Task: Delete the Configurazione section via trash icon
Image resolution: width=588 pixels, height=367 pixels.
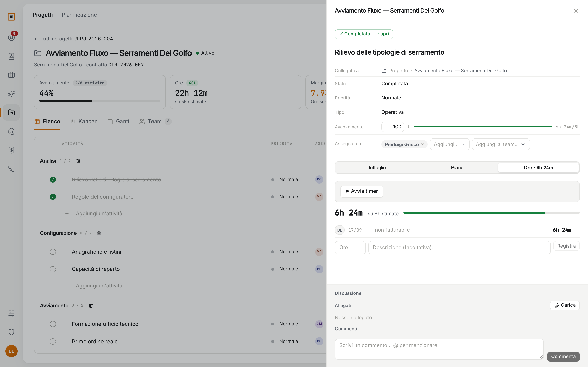Action: (x=99, y=233)
